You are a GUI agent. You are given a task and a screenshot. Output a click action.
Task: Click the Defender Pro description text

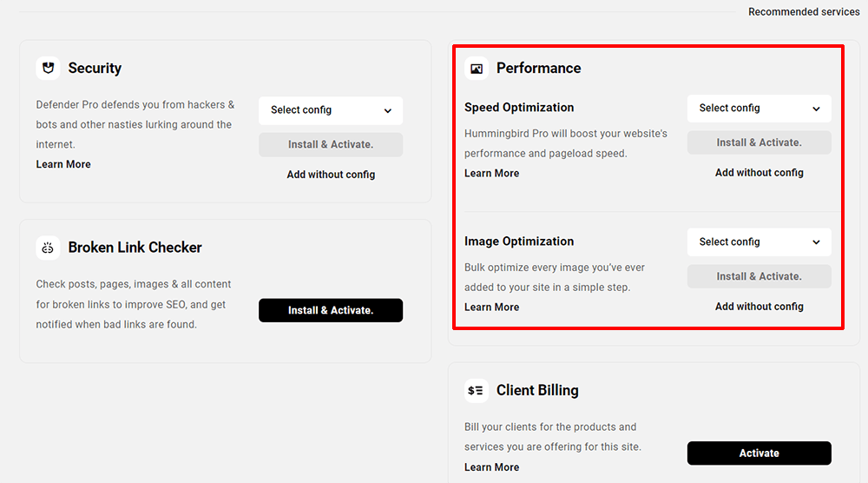point(135,124)
